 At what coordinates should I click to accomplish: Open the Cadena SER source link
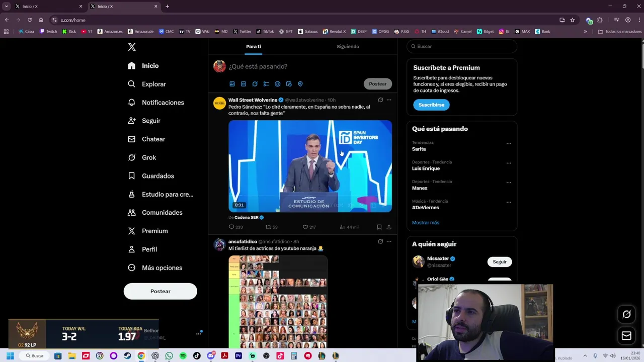click(247, 218)
